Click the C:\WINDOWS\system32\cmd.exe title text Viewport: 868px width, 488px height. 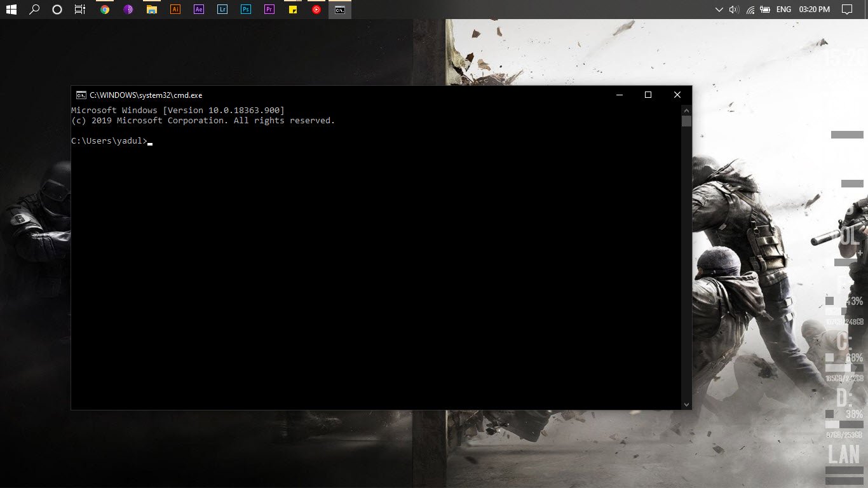(x=146, y=95)
